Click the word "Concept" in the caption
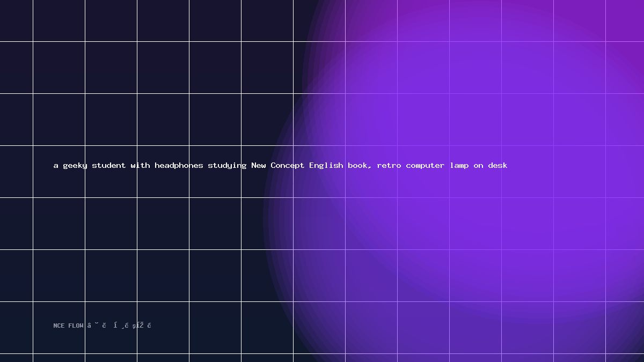644x362 pixels. 288,166
